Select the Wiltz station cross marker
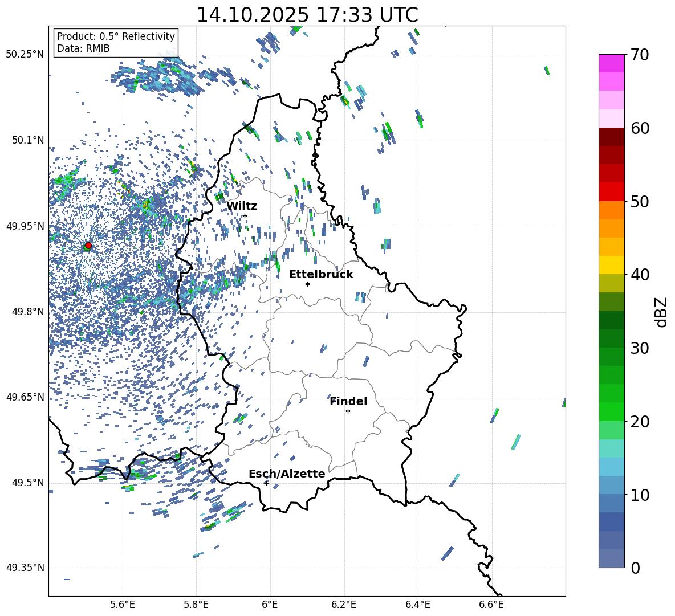675x616 pixels. 245,215
